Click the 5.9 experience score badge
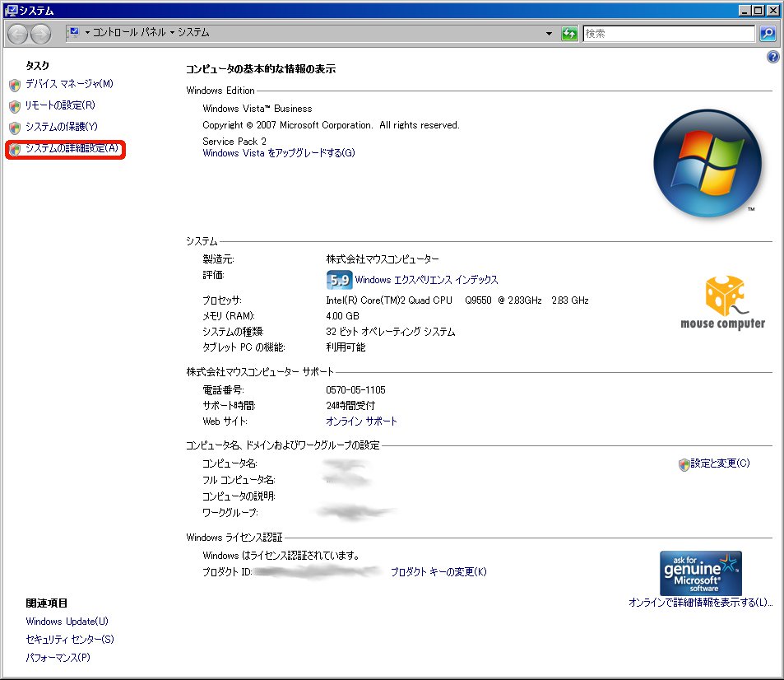 click(339, 280)
